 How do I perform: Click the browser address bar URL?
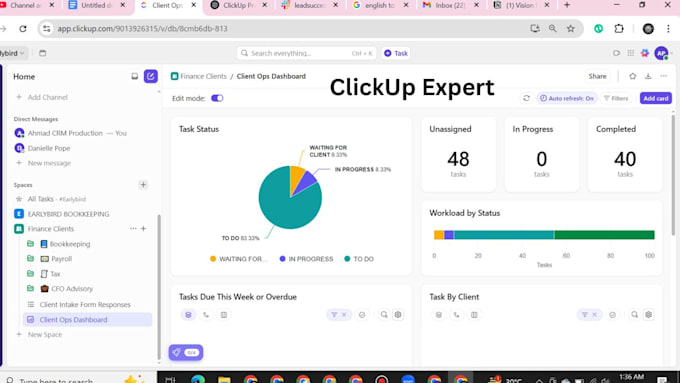143,29
